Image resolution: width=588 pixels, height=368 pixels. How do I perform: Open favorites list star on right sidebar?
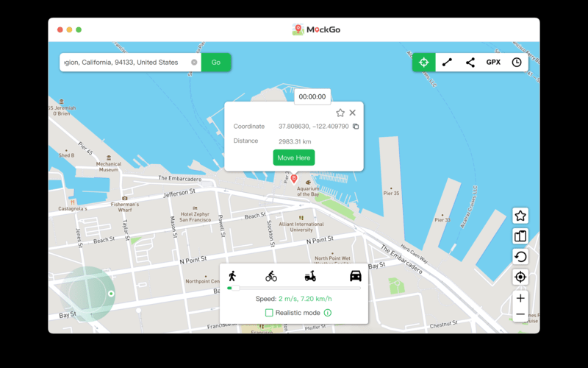click(x=520, y=216)
